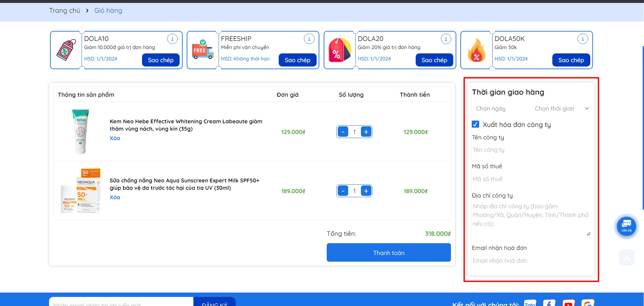Copy the FREESHIP coupon code
The image size is (644, 306).
[297, 60]
